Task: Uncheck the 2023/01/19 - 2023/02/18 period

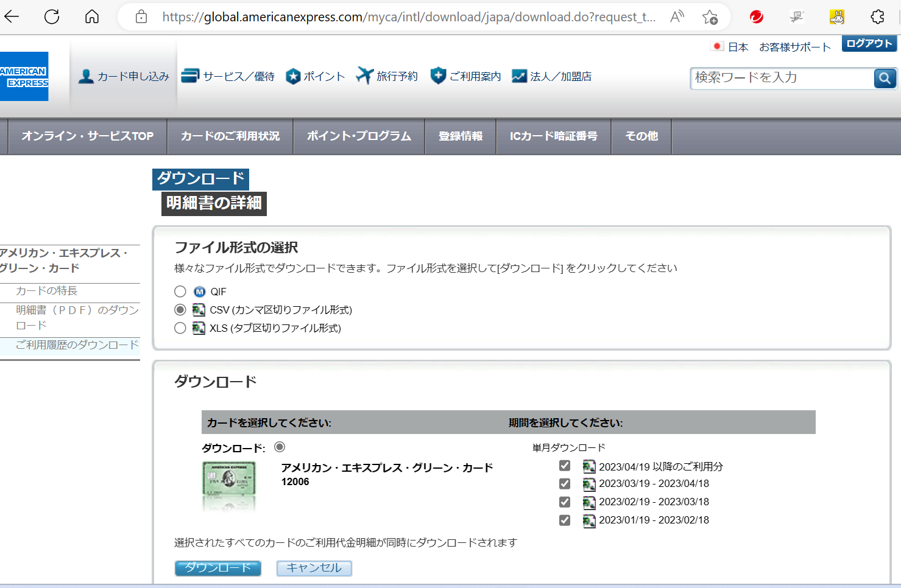Action: click(565, 520)
